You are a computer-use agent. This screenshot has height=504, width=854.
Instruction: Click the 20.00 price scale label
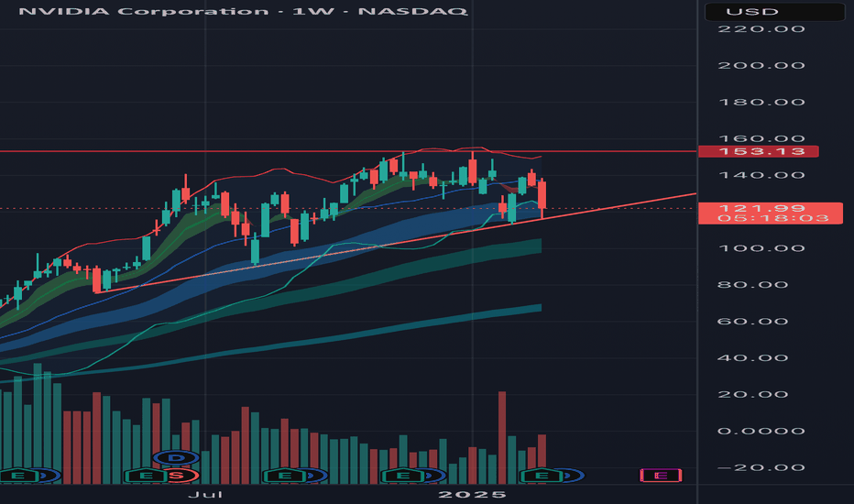752,394
